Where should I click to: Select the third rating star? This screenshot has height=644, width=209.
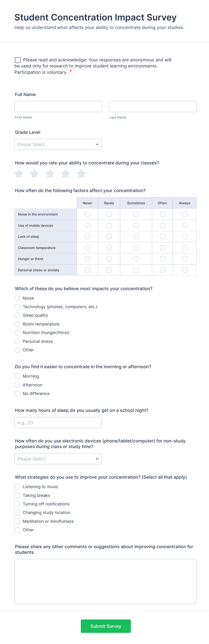(x=50, y=173)
